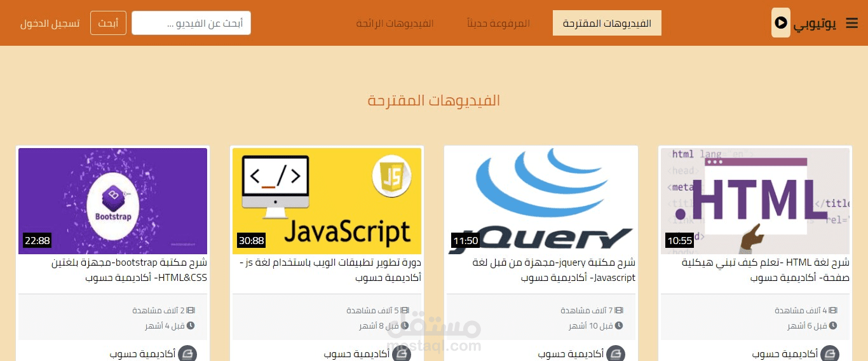
Task: Click channel avatar on Bootstrap card
Action: pos(187,353)
